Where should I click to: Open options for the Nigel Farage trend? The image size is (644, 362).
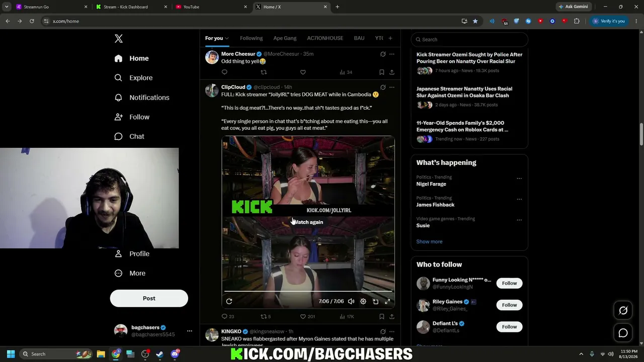[x=519, y=178]
